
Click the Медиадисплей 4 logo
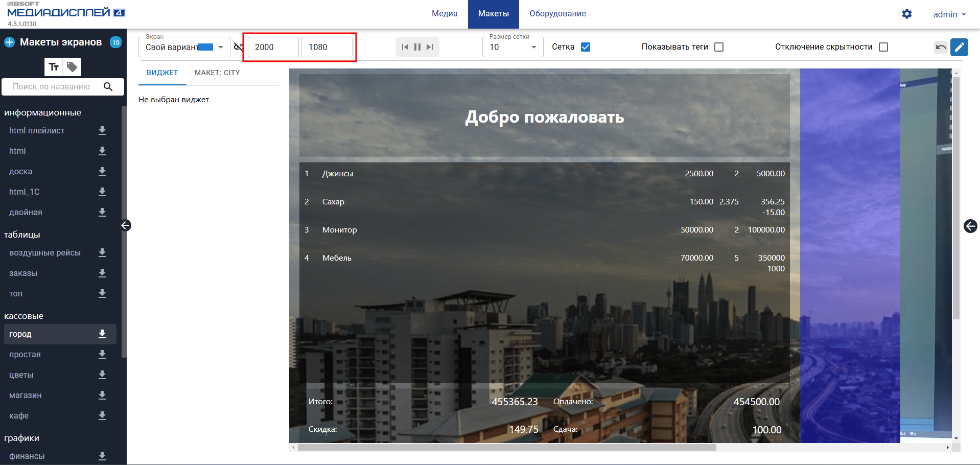66,12
